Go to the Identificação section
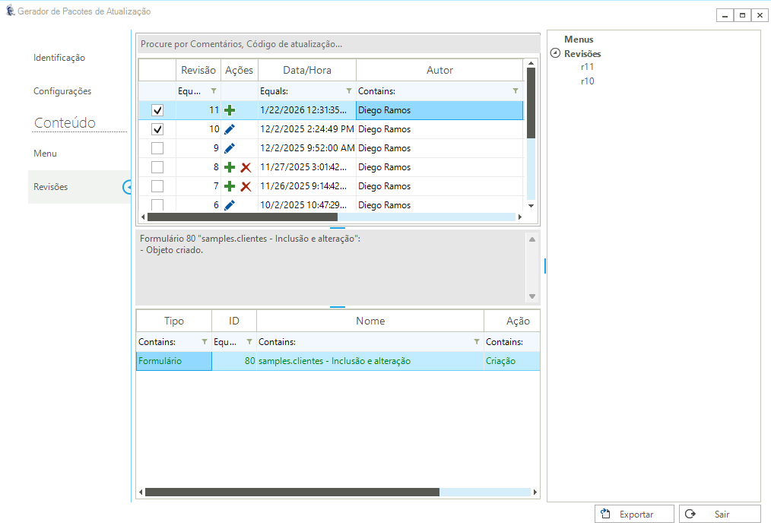The width and height of the screenshot is (771, 532). pos(59,58)
